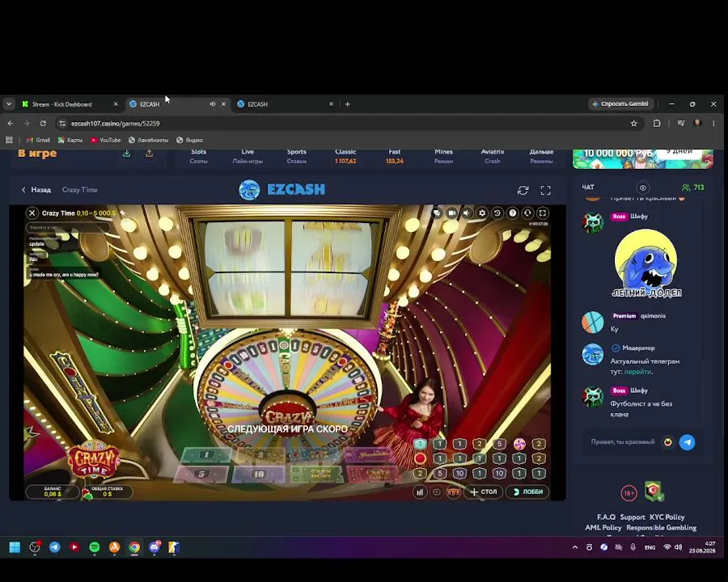Open the Gmail bookmark
Screen dimensions: 728x582
click(x=38, y=140)
